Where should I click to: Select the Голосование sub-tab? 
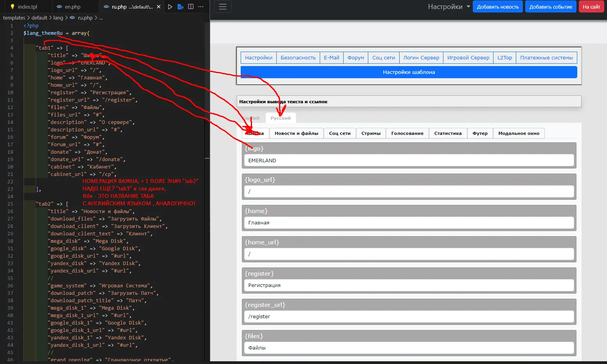coord(407,133)
